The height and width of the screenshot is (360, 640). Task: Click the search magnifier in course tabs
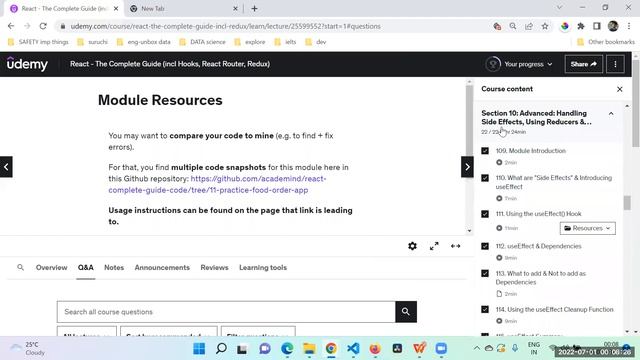pos(20,267)
